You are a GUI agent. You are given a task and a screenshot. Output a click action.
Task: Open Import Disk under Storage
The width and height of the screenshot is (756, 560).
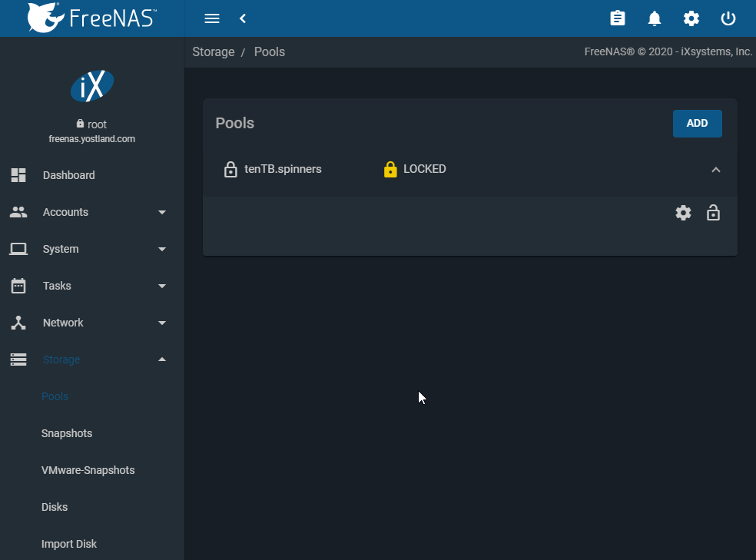(x=69, y=544)
